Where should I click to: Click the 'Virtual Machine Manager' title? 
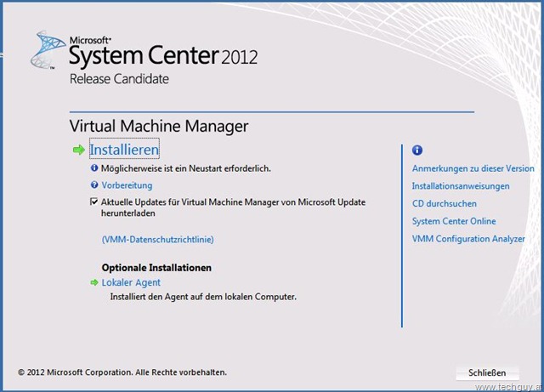pos(159,126)
